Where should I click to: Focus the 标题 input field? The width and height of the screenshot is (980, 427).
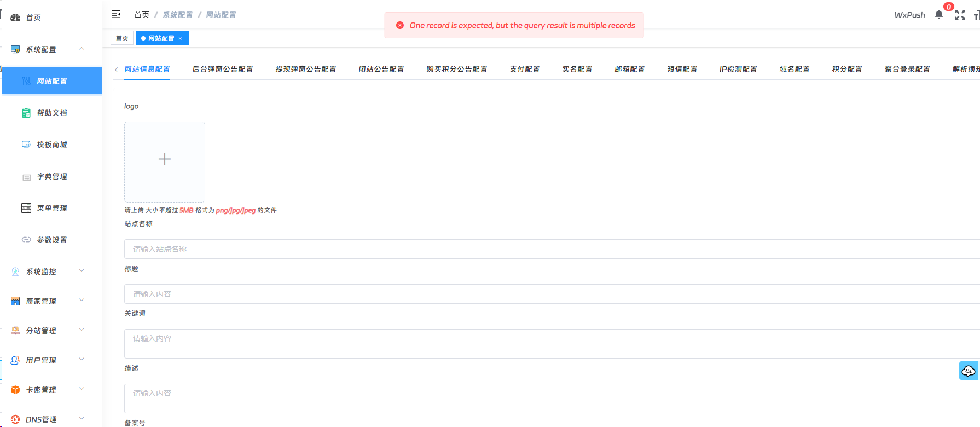552,294
